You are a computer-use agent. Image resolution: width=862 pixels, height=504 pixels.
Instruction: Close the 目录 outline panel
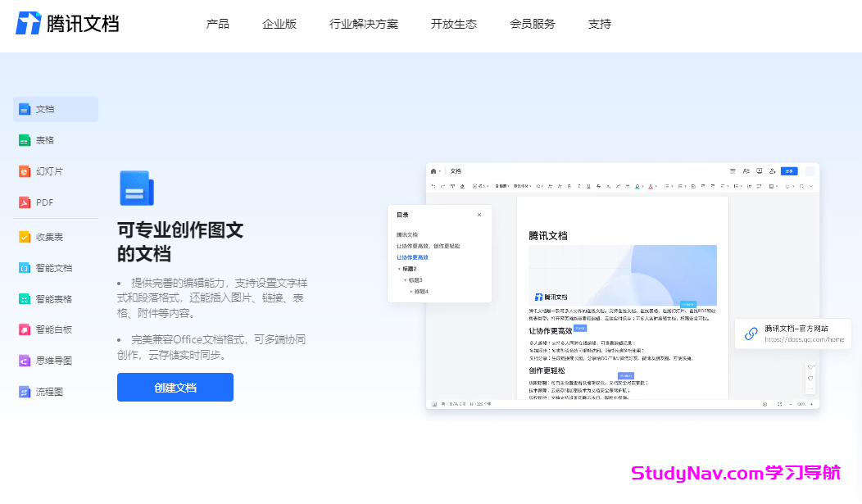tap(479, 215)
